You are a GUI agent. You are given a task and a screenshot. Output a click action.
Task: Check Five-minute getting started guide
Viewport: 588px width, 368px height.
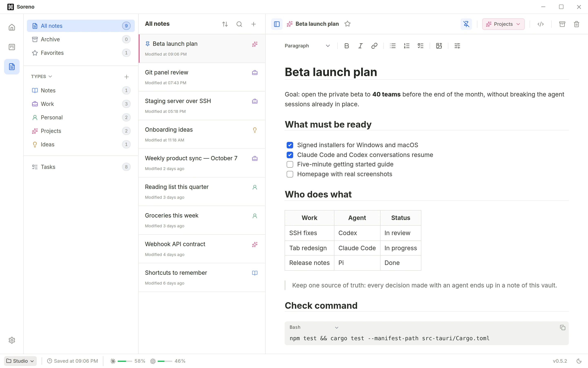(x=290, y=164)
